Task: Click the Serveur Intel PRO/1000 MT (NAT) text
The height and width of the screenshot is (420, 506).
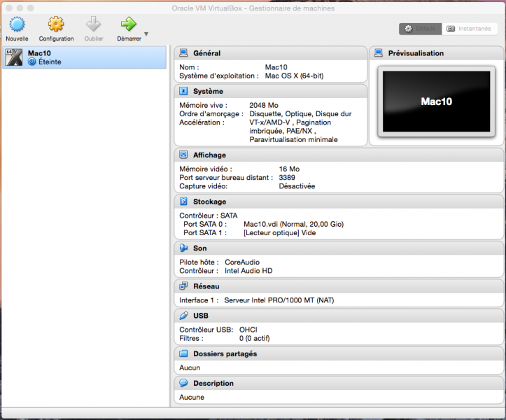Action: (x=279, y=300)
